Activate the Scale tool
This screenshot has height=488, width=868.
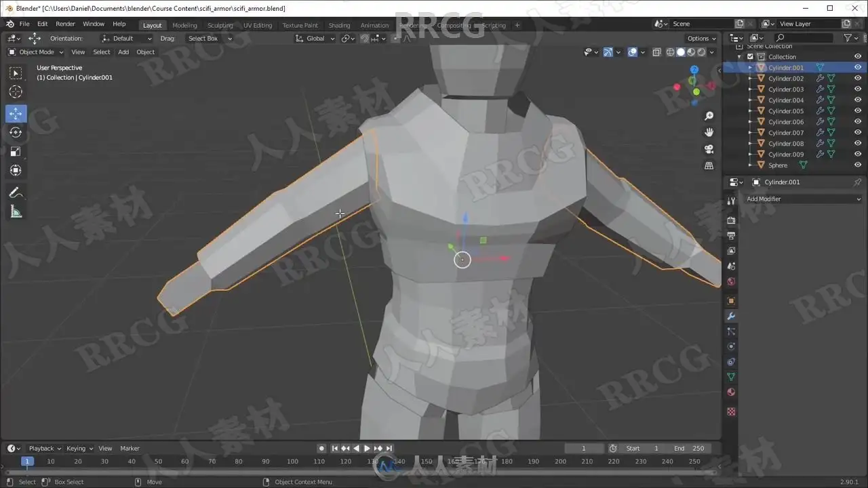tap(16, 151)
